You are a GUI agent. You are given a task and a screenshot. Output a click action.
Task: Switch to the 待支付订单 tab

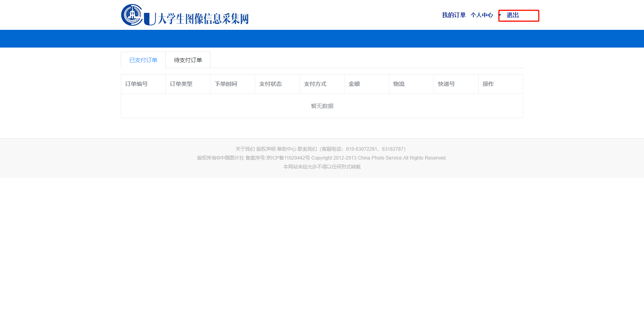188,60
